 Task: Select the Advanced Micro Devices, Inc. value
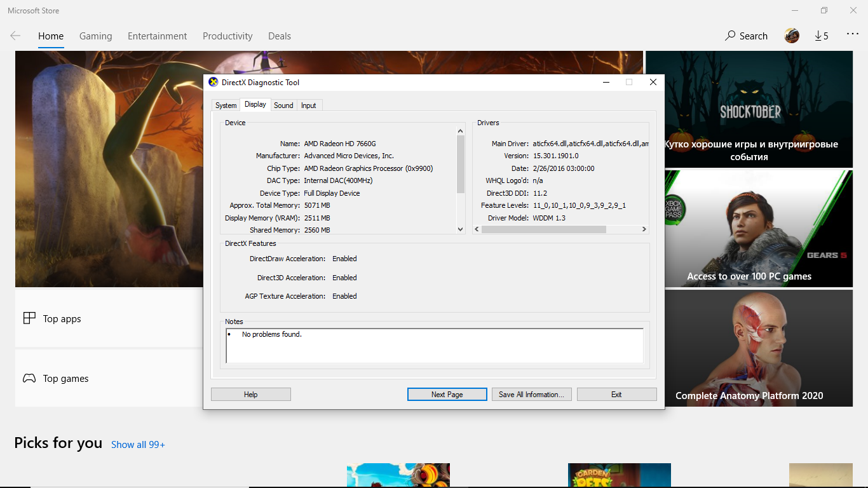349,156
